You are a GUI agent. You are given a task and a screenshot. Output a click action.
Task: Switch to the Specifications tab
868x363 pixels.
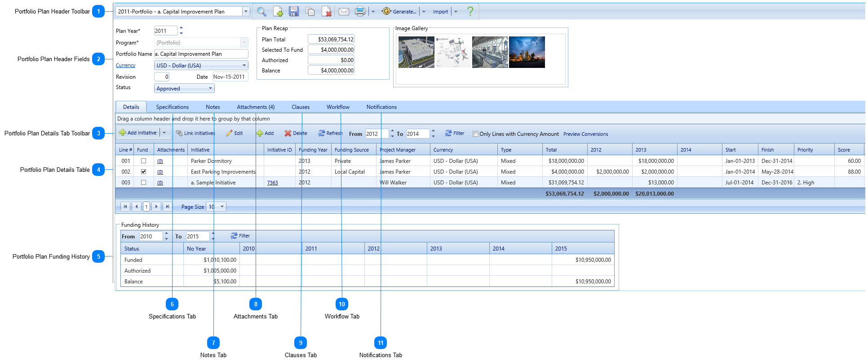(173, 107)
